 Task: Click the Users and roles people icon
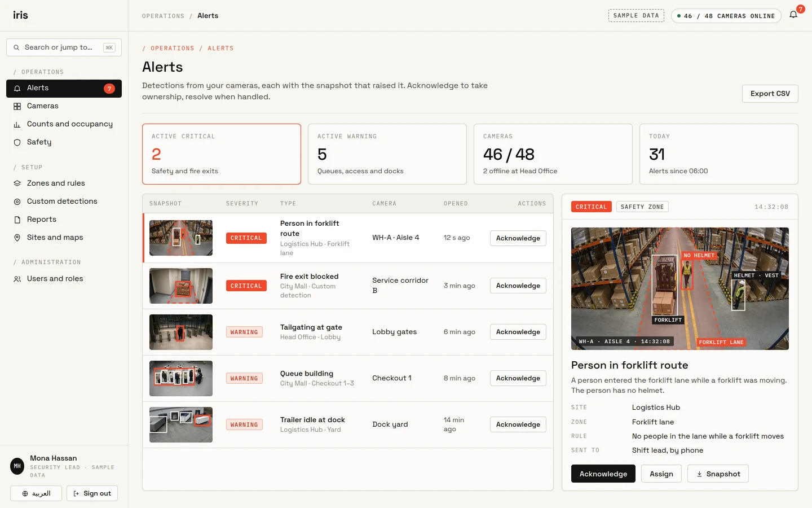(x=17, y=279)
